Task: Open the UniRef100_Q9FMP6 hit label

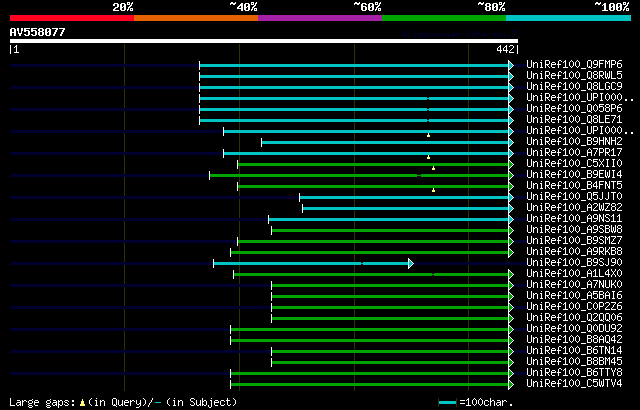Action: pos(574,64)
